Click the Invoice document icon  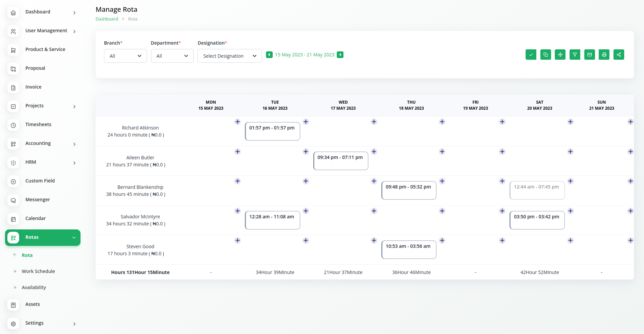coord(13,88)
